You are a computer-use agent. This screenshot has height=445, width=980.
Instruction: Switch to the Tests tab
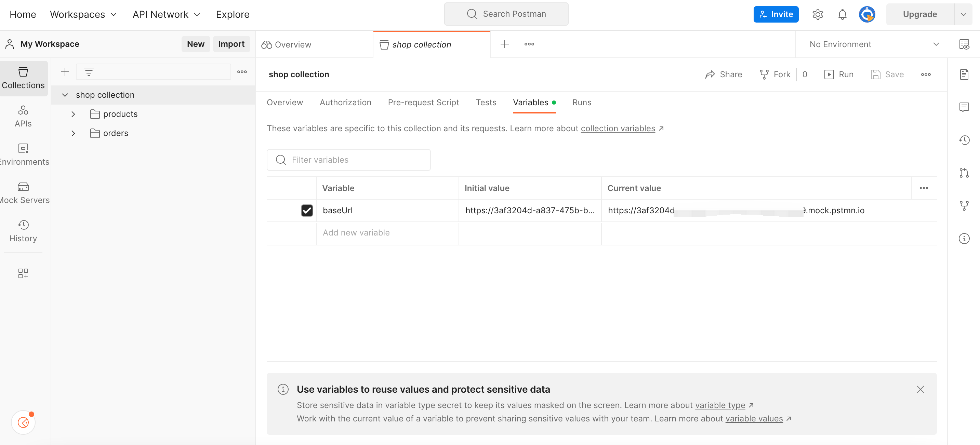[486, 102]
